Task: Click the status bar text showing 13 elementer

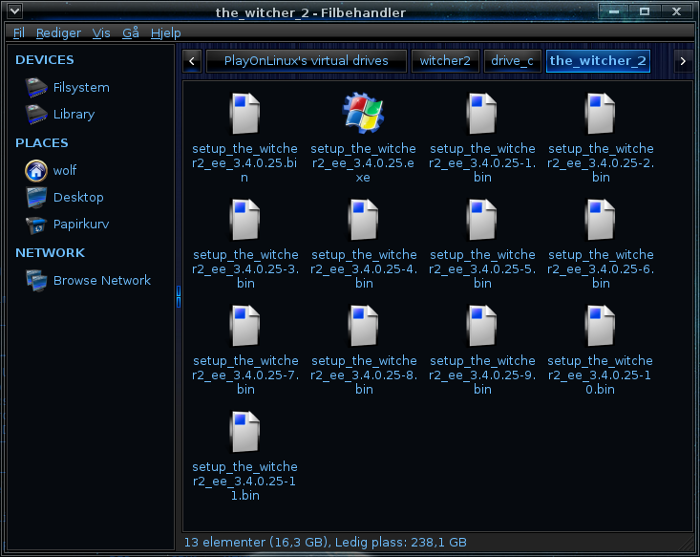Action: pos(325,542)
